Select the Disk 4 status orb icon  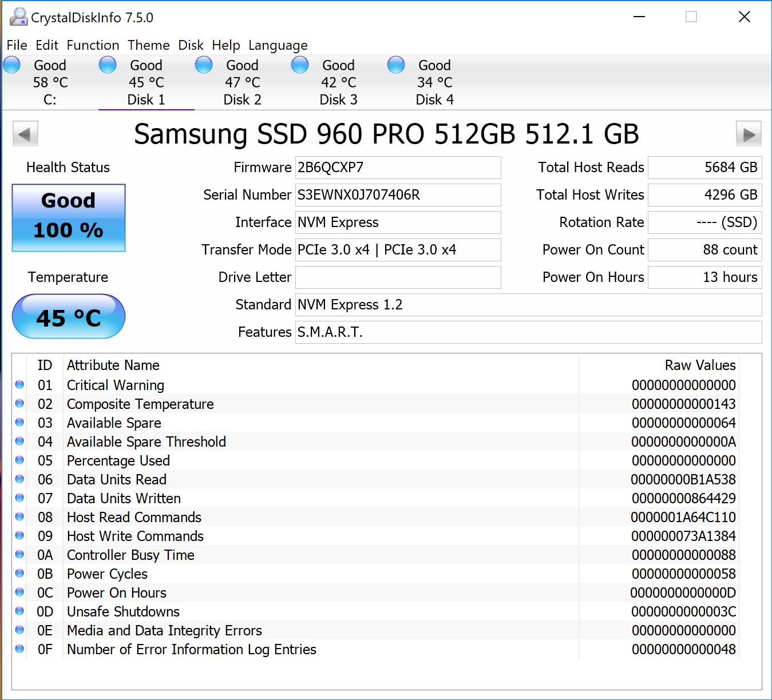(x=396, y=65)
